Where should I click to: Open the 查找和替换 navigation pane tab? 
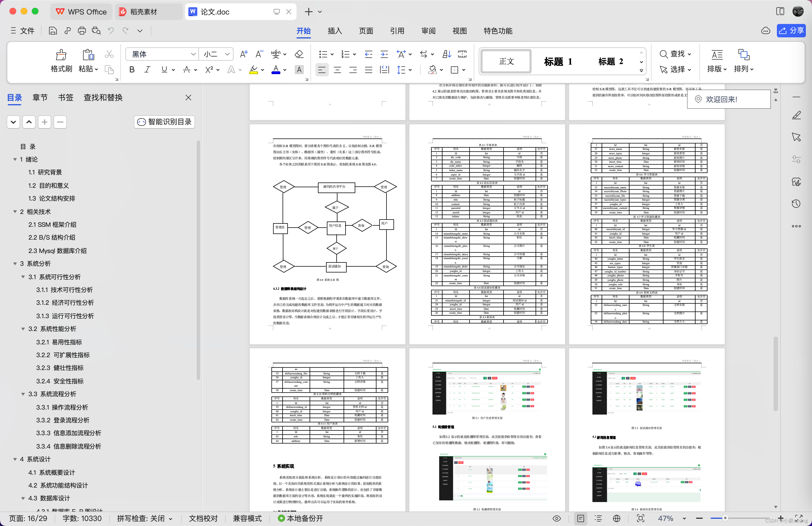coord(103,98)
